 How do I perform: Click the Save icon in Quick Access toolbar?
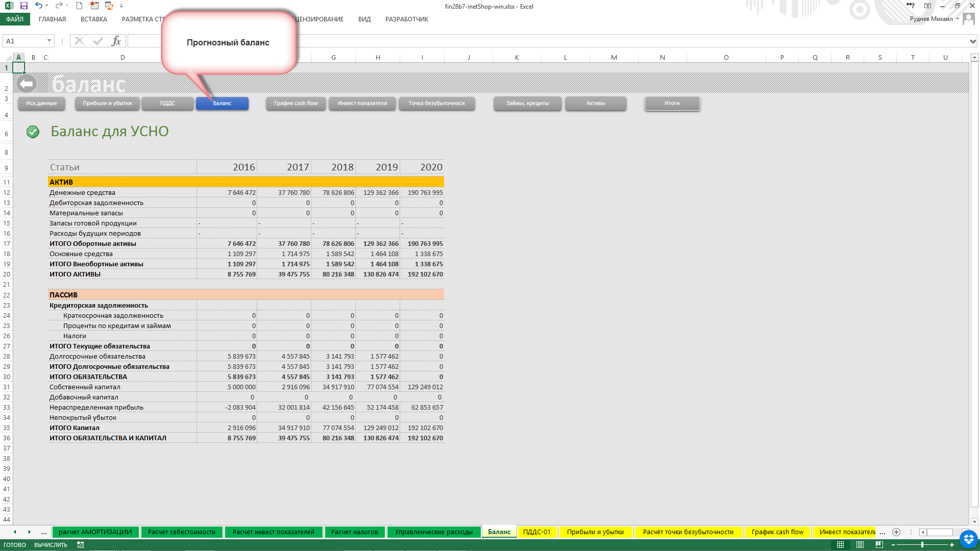(x=24, y=6)
